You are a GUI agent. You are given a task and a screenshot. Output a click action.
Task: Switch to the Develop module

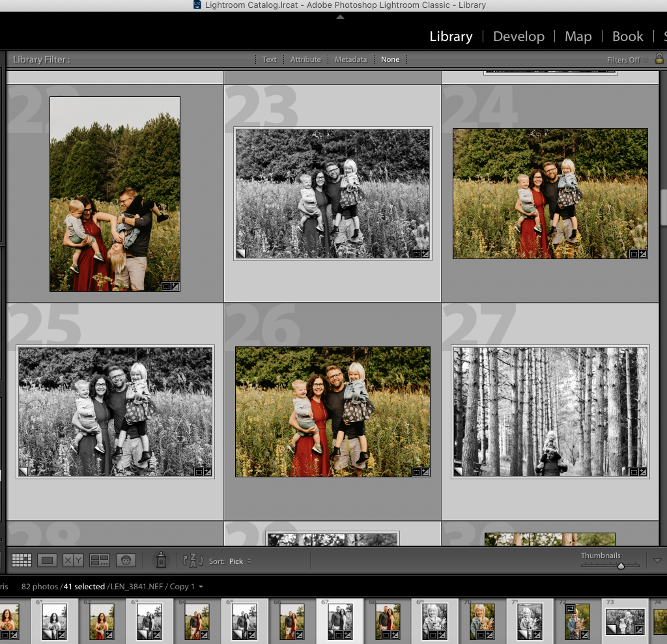point(518,36)
